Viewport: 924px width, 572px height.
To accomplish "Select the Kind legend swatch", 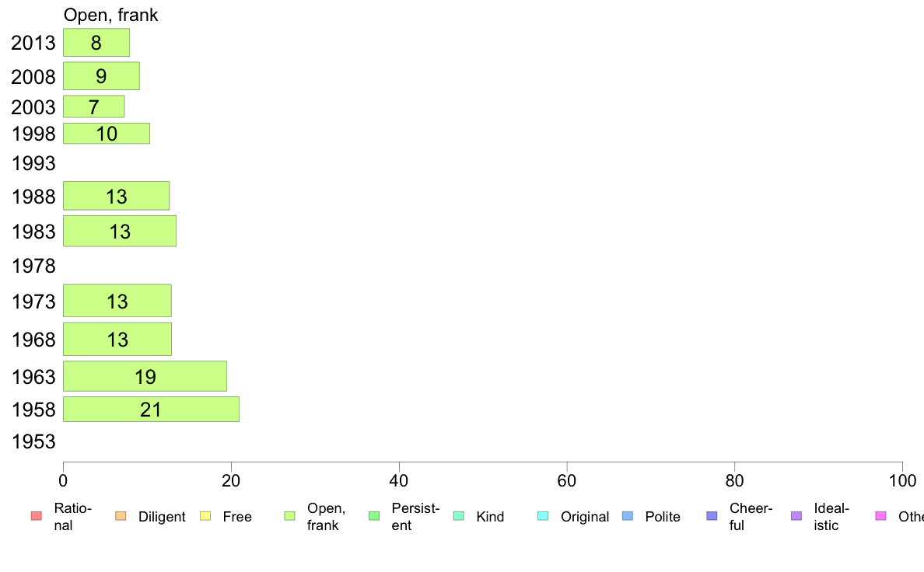I will [458, 516].
